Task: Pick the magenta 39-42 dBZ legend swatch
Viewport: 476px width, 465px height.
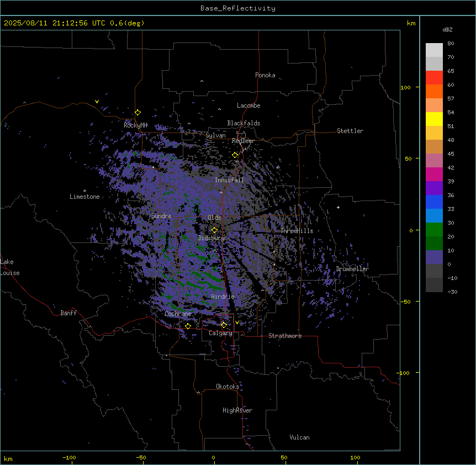Action: click(x=434, y=174)
